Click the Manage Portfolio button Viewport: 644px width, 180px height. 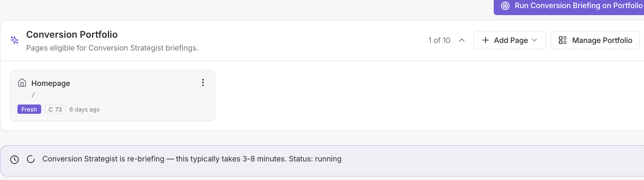click(595, 40)
